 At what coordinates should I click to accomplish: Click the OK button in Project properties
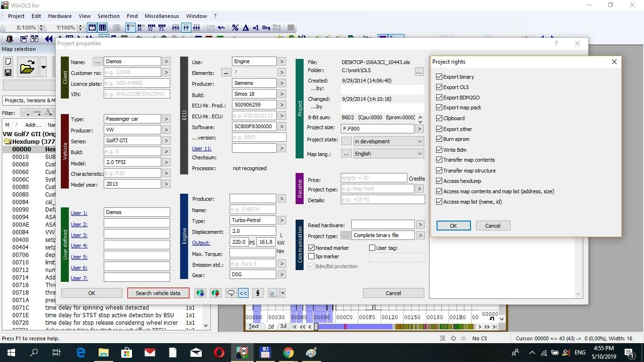(92, 293)
